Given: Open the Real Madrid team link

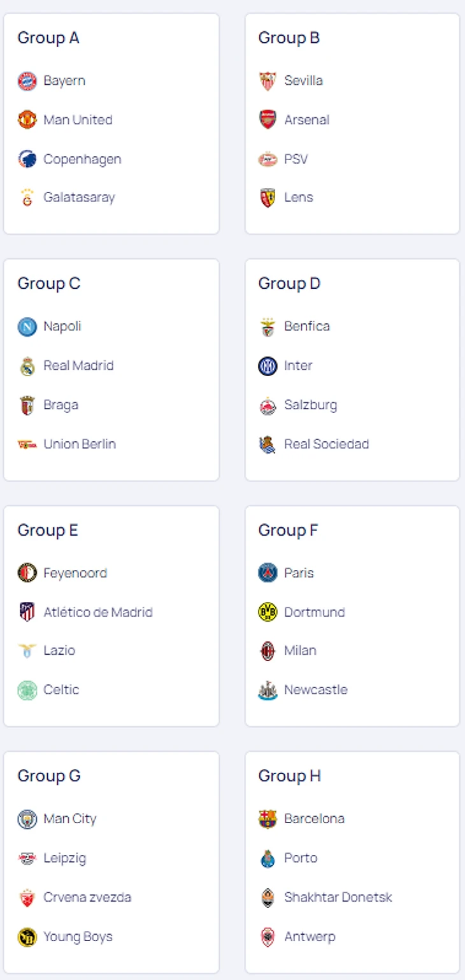Looking at the screenshot, I should point(78,365).
